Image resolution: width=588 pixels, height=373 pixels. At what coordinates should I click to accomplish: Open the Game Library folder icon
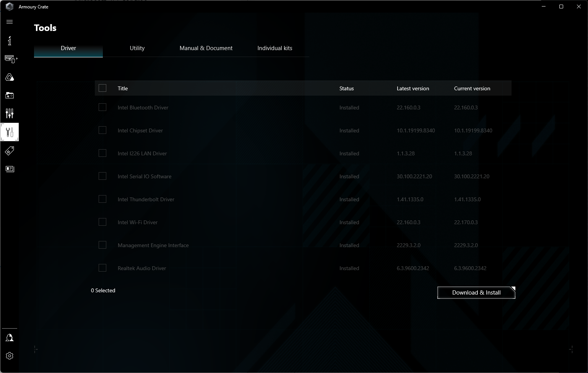10,95
